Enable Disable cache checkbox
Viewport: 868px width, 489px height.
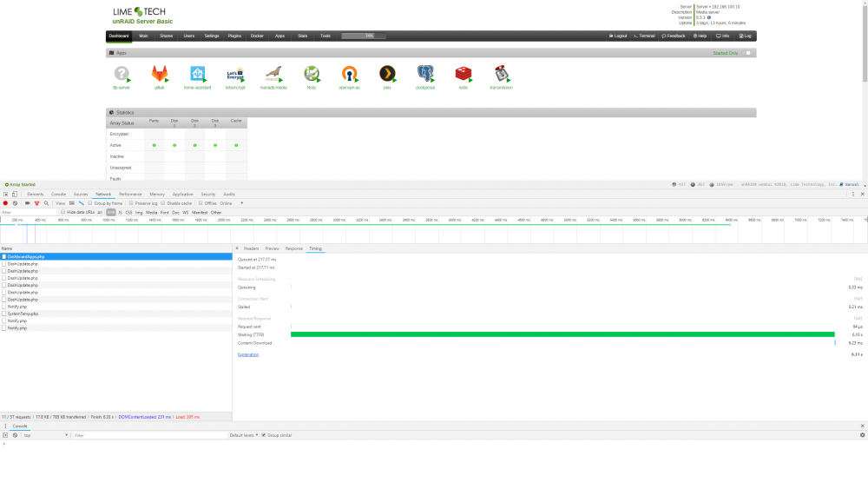(x=163, y=203)
